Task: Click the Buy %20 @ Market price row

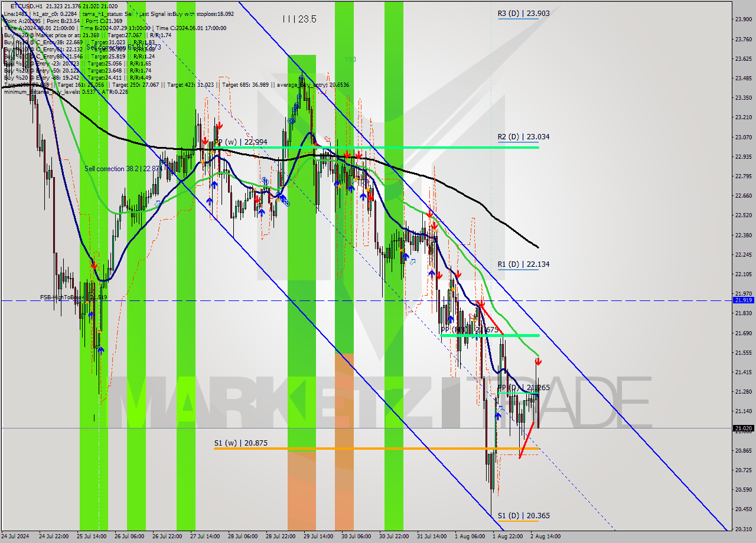Action: [88, 35]
